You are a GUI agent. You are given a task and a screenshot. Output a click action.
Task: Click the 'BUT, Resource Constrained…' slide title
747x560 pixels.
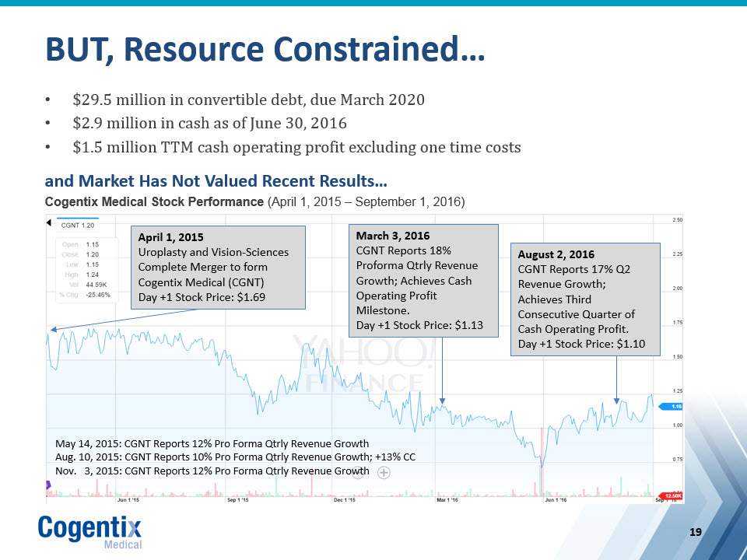pyautogui.click(x=265, y=49)
